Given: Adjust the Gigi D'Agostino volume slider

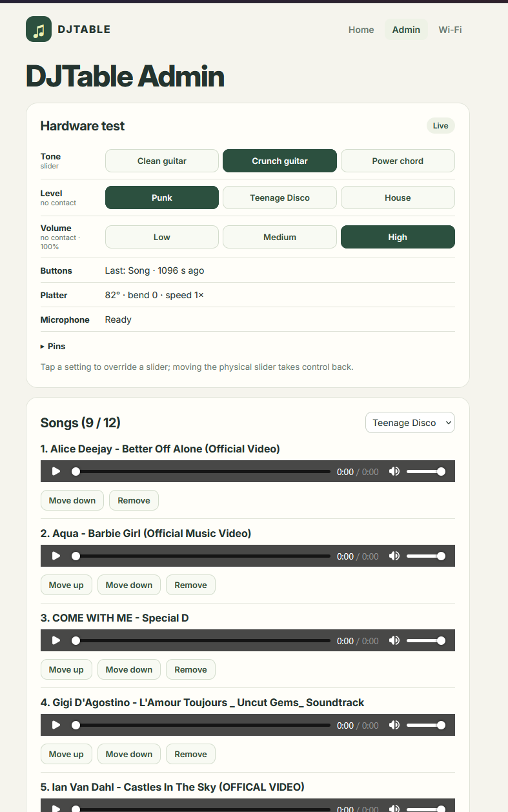Looking at the screenshot, I should (425, 725).
